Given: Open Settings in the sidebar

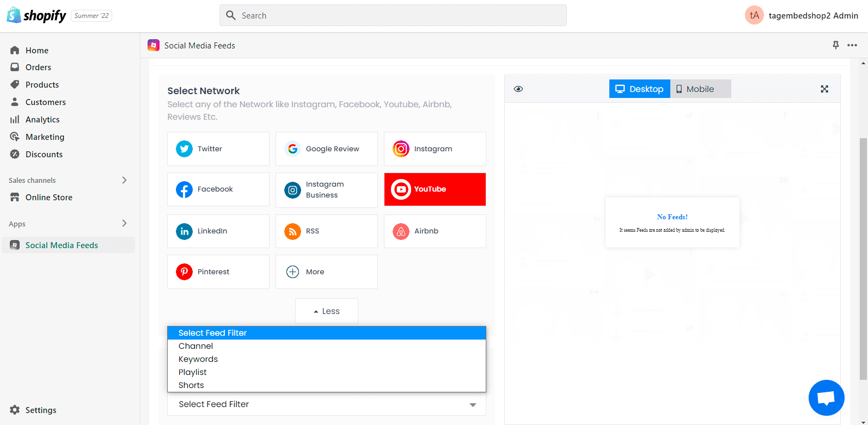Looking at the screenshot, I should pyautogui.click(x=41, y=410).
